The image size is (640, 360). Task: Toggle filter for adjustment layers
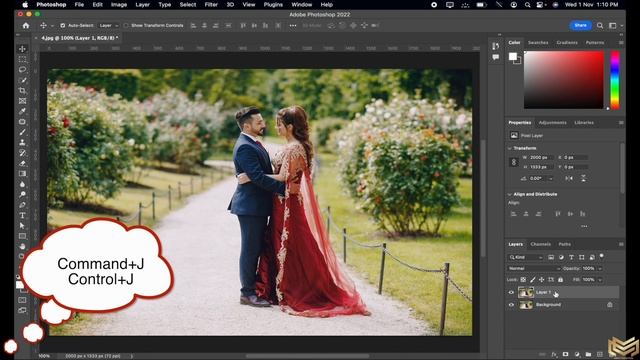coord(561,257)
